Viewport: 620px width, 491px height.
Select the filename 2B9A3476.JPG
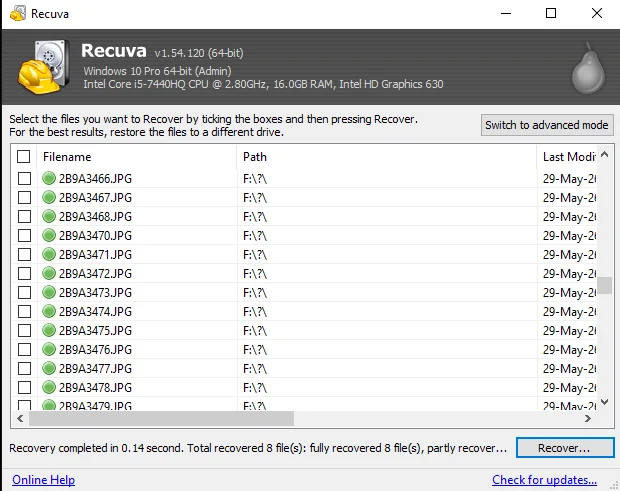95,349
